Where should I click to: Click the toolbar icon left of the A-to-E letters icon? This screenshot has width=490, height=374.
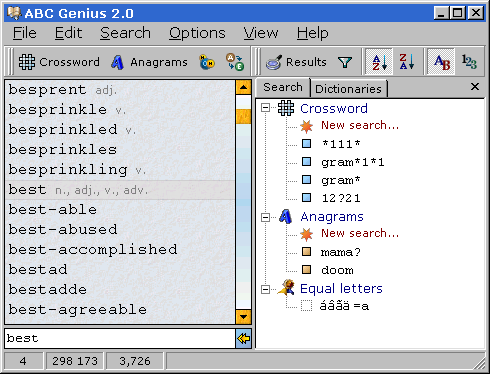click(x=207, y=62)
